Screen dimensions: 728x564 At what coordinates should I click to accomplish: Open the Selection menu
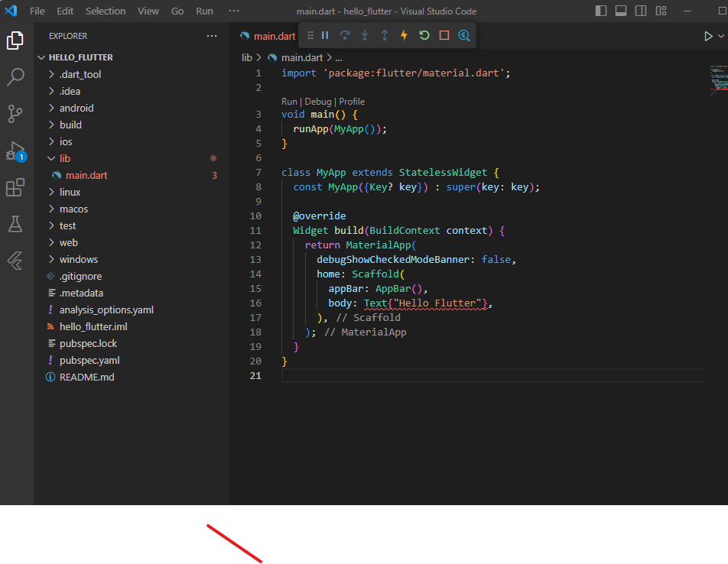pyautogui.click(x=106, y=11)
